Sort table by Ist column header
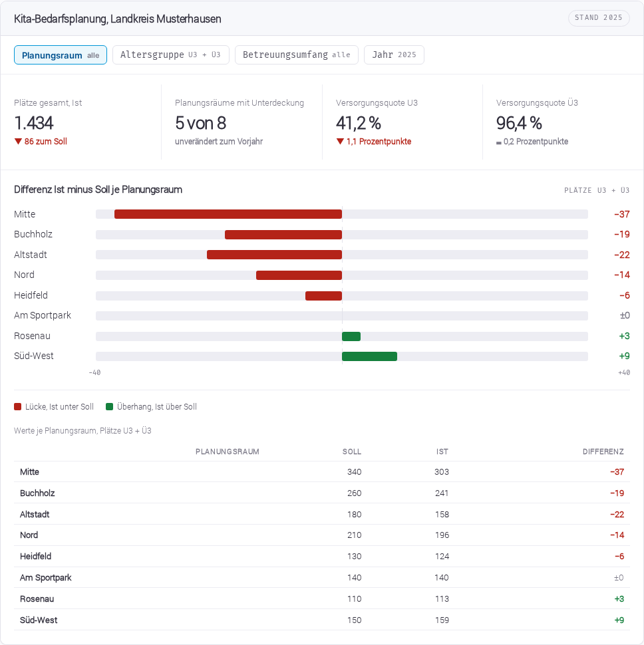644x645 pixels. [x=442, y=451]
